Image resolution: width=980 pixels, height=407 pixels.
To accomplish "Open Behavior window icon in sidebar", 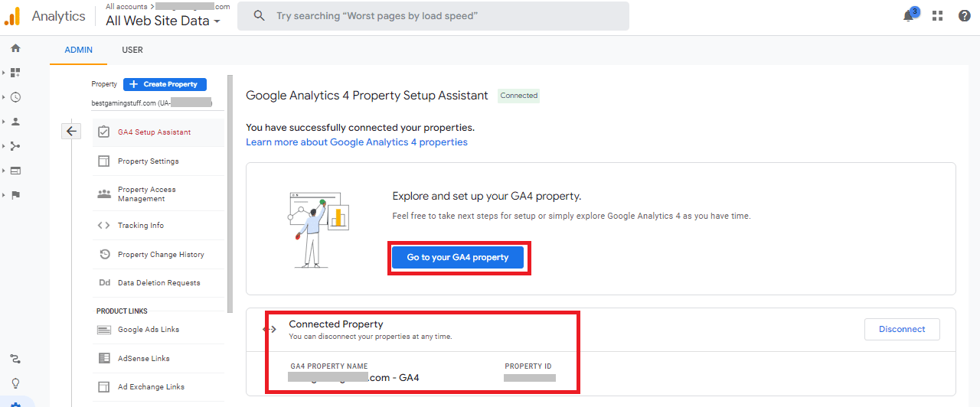I will (x=15, y=171).
